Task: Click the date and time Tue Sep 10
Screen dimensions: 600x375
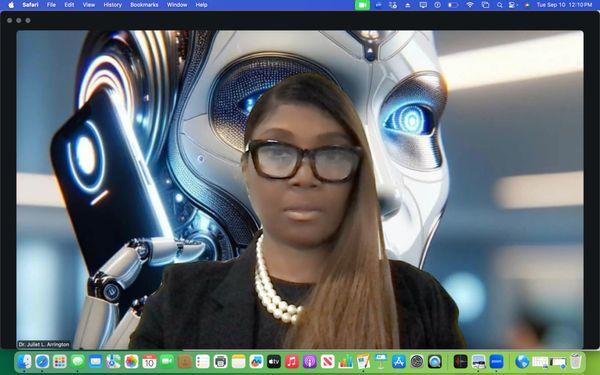Action: pos(564,5)
